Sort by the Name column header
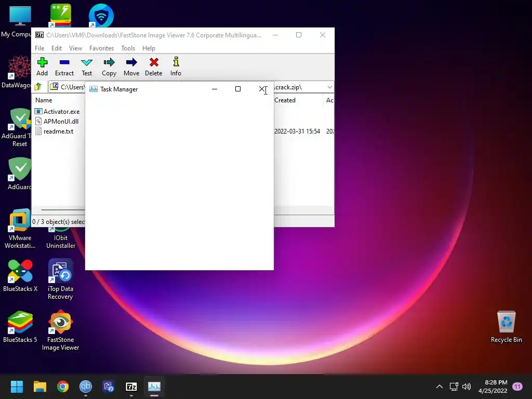The height and width of the screenshot is (399, 532). coord(44,100)
